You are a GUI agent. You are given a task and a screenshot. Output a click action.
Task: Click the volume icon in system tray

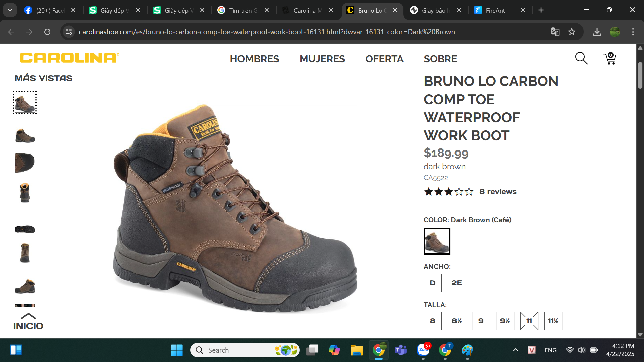(x=581, y=350)
